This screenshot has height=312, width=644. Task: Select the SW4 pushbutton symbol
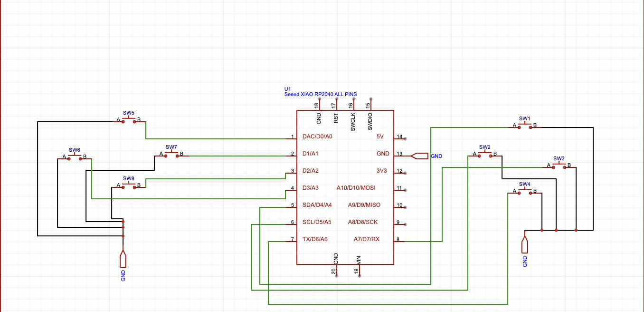coord(524,191)
